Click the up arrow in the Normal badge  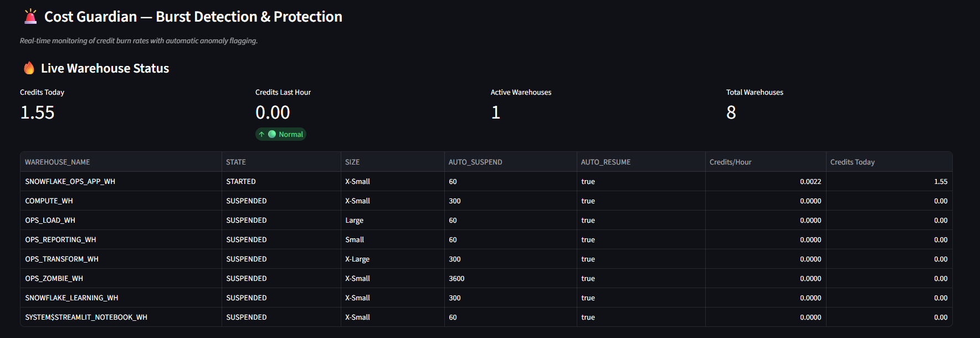(x=261, y=135)
